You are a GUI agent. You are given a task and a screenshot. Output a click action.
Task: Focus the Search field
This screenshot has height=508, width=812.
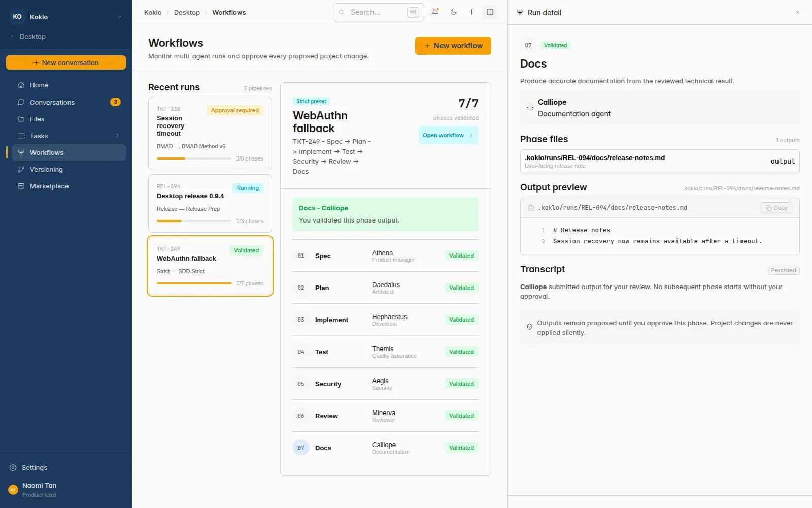pos(379,12)
